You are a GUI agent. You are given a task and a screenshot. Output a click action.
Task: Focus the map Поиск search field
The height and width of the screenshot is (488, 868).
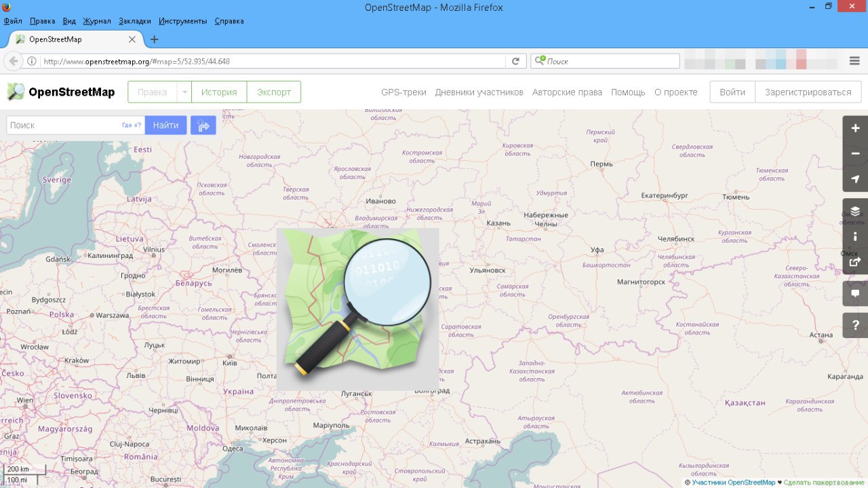pyautogui.click(x=64, y=125)
